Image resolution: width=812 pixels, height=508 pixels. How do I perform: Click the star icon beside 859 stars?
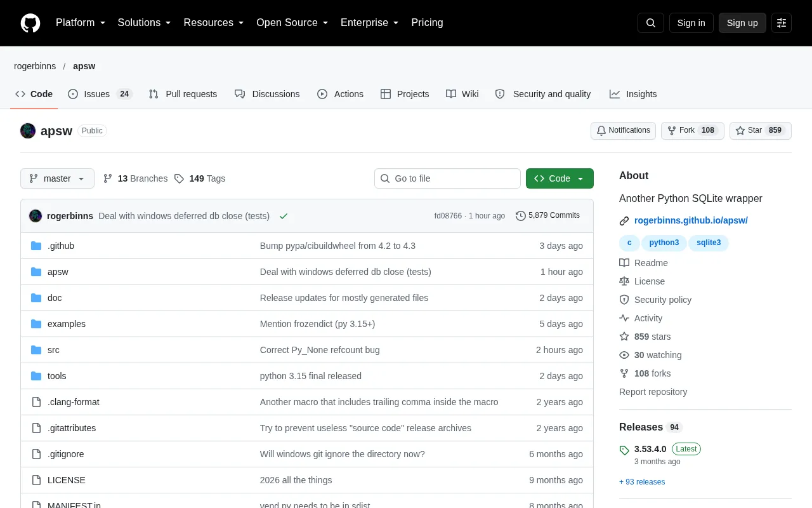(624, 337)
